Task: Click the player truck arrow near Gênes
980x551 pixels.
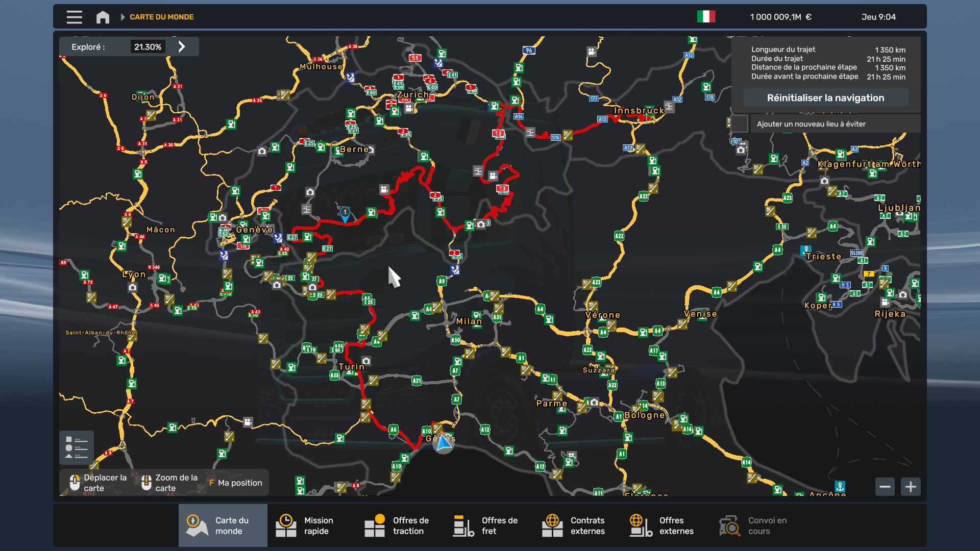Action: [444, 443]
